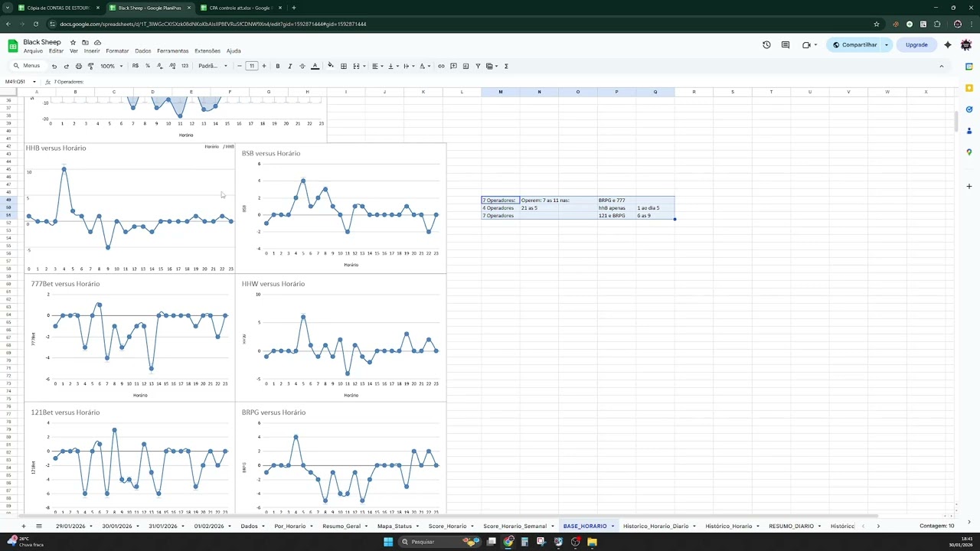Open the BASE_HORARIO tab options arrow

click(x=612, y=527)
